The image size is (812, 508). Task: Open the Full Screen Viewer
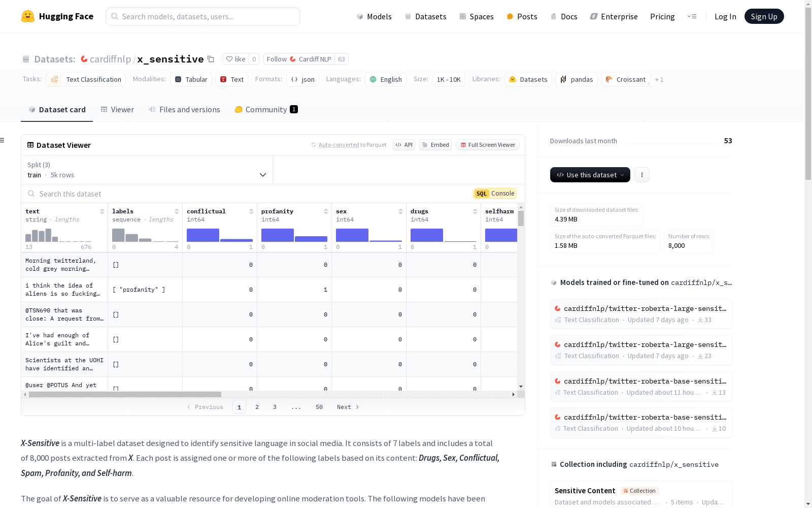pyautogui.click(x=488, y=145)
